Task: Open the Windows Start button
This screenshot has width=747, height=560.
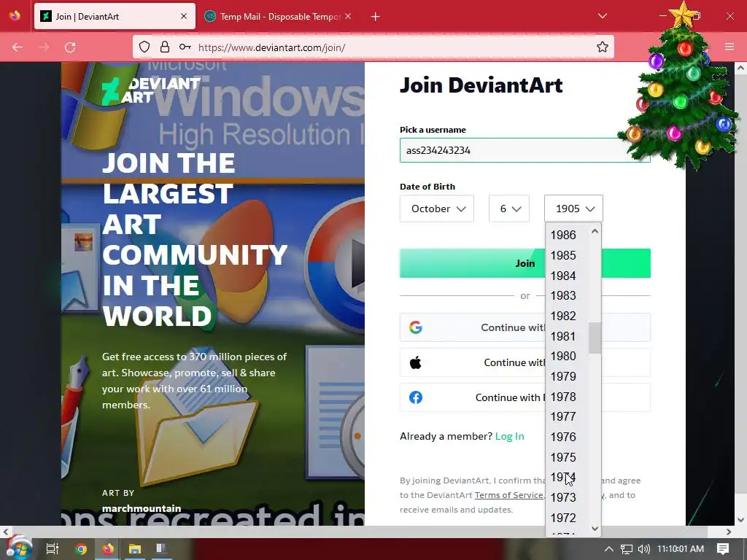Action: 19,548
